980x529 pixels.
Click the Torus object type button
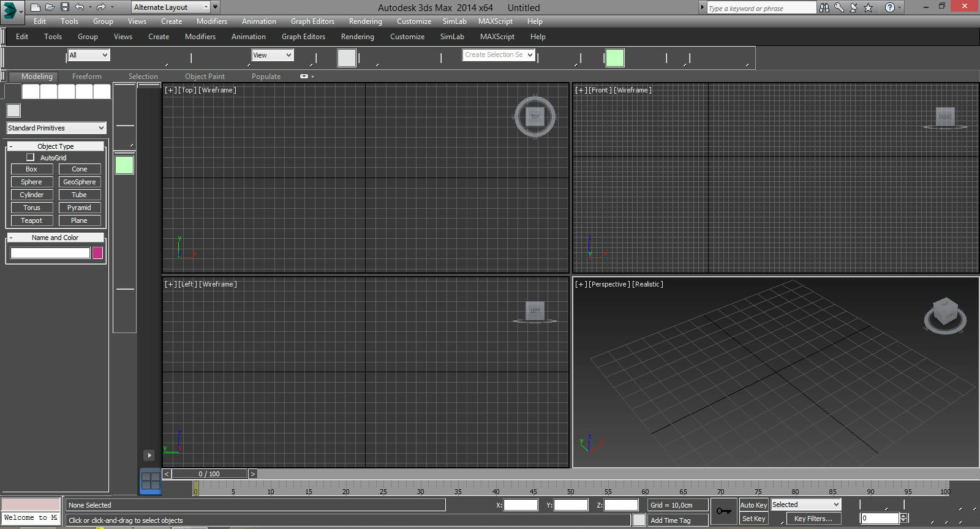32,208
